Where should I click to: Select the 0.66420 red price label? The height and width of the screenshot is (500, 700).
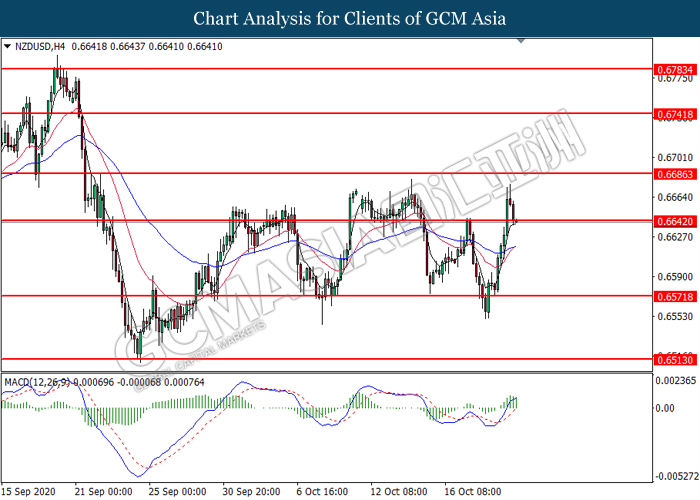point(675,221)
